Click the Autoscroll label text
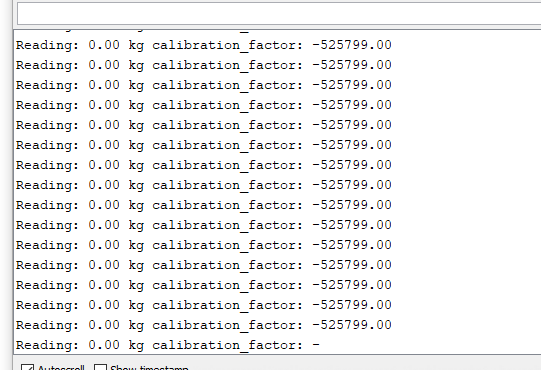The image size is (541, 370). tap(61, 367)
